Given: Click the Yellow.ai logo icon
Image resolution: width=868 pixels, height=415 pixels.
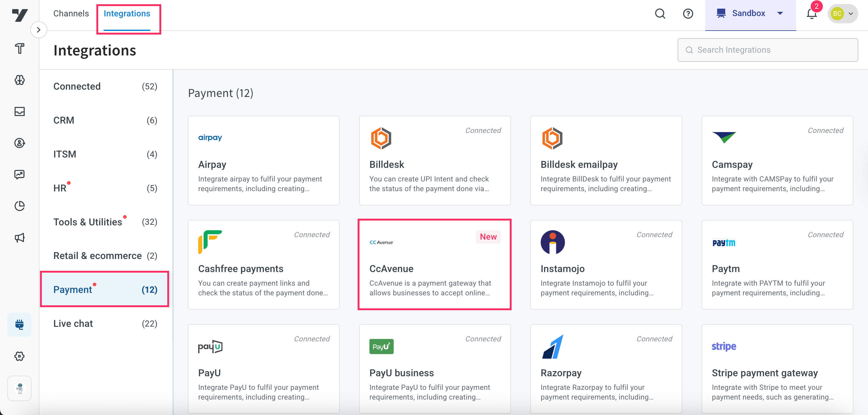Looking at the screenshot, I should point(19,15).
